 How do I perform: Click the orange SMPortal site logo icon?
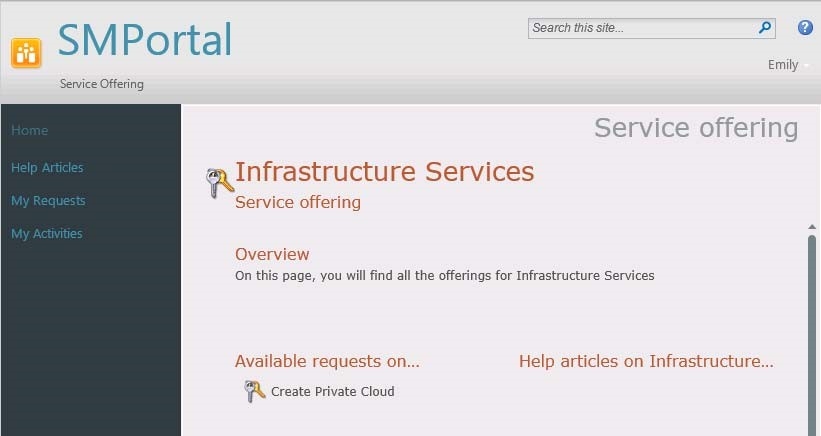pos(26,53)
